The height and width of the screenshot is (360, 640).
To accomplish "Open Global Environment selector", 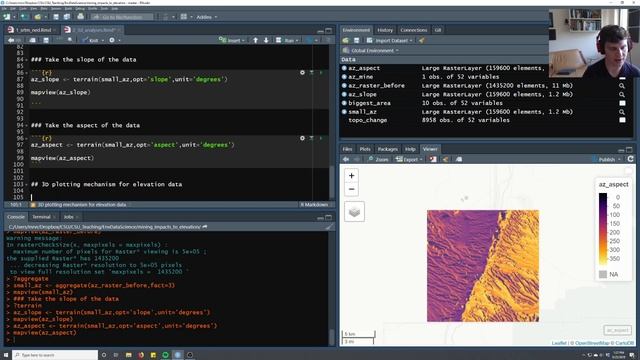I will pyautogui.click(x=371, y=51).
